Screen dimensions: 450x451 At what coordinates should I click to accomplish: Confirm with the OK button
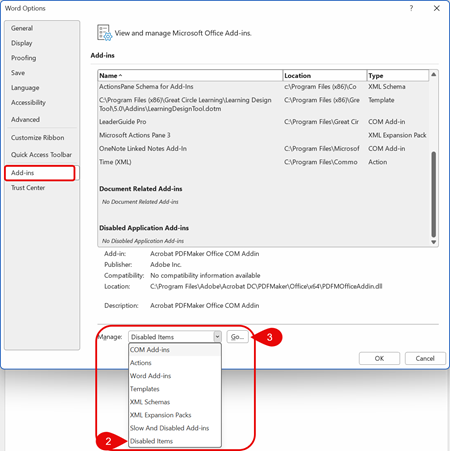click(379, 358)
